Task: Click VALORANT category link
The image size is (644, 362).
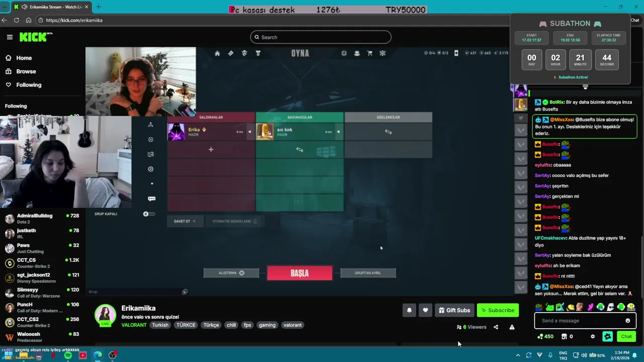Action: tap(134, 325)
